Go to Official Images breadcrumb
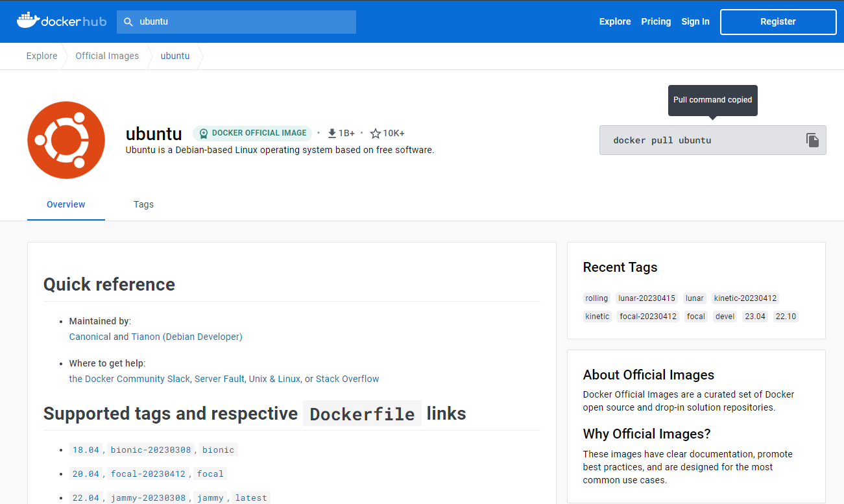The height and width of the screenshot is (504, 844). (x=107, y=56)
